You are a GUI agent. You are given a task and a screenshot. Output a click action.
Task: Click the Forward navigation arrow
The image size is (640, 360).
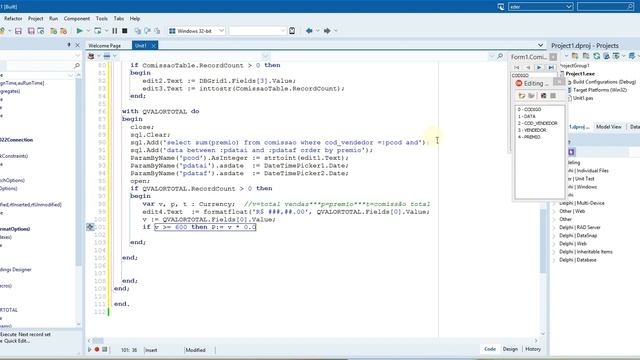click(327, 31)
